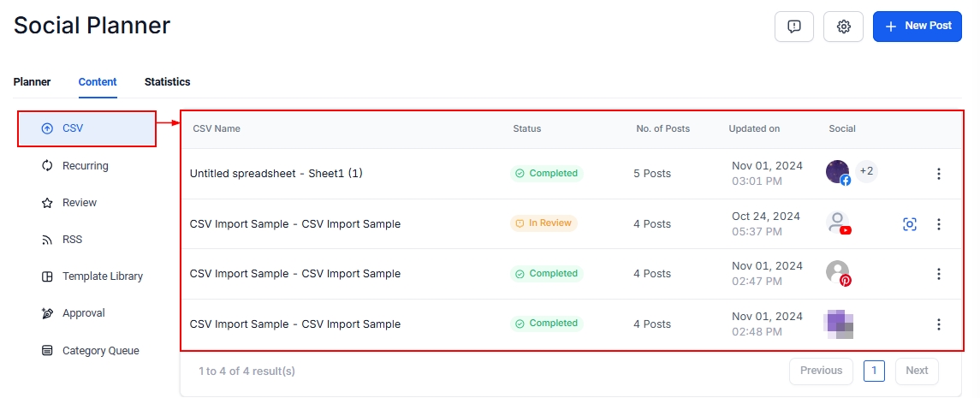Click the New Post button
980x398 pixels.
[918, 27]
